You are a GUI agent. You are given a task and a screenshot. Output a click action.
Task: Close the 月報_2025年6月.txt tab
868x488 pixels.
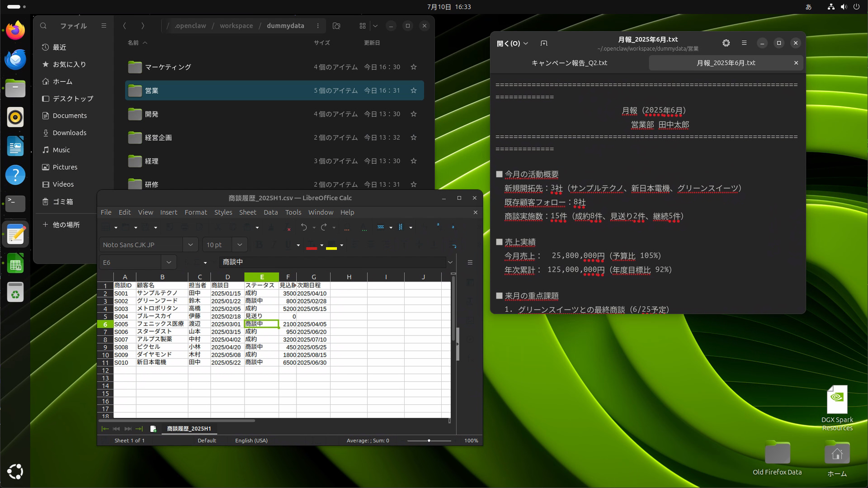click(x=796, y=63)
